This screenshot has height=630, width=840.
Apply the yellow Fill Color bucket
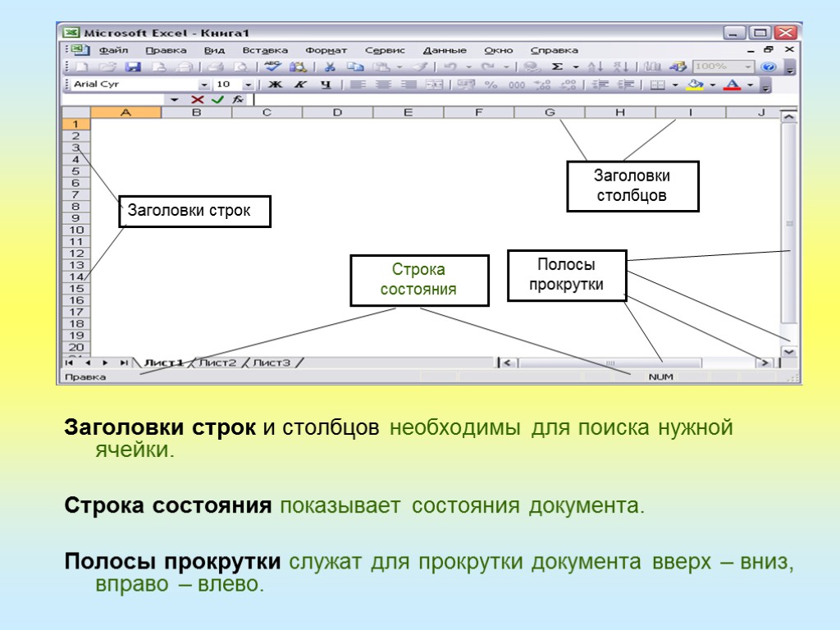pos(696,84)
